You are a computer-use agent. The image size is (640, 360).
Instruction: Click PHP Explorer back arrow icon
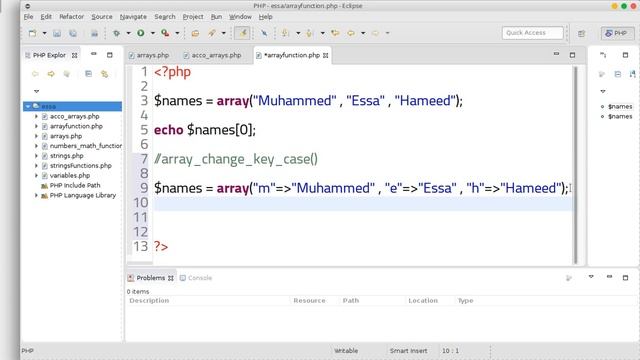tap(35, 74)
